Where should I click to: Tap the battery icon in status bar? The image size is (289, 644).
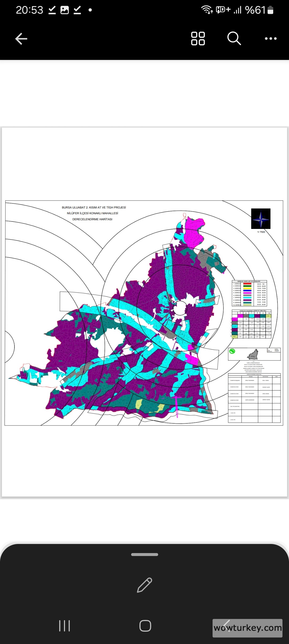point(271,10)
